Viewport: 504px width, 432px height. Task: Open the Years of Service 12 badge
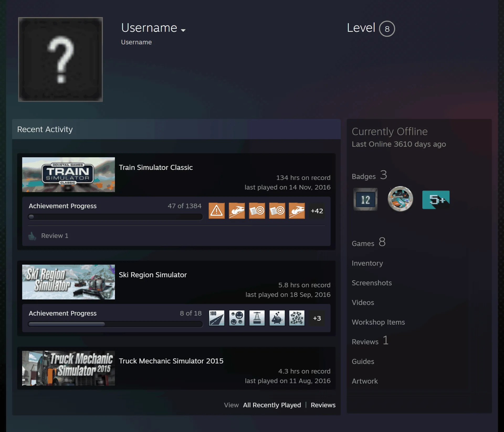pyautogui.click(x=365, y=199)
